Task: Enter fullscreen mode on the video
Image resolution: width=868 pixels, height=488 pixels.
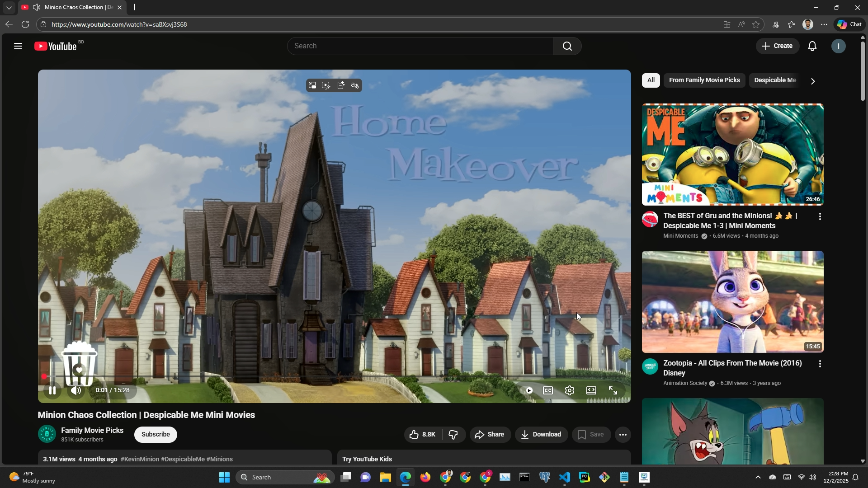Action: pos(613,390)
